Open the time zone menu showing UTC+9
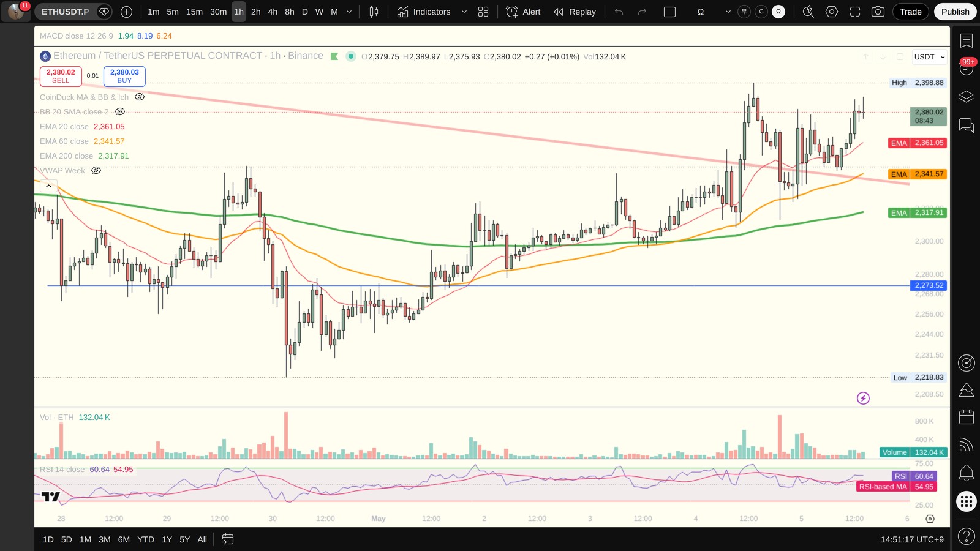This screenshot has width=980, height=551. [912, 539]
